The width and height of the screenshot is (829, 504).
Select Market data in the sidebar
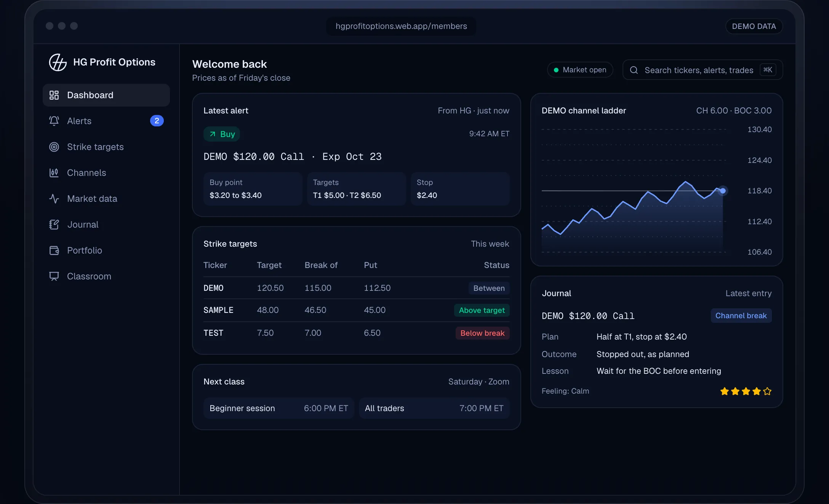pos(106,199)
